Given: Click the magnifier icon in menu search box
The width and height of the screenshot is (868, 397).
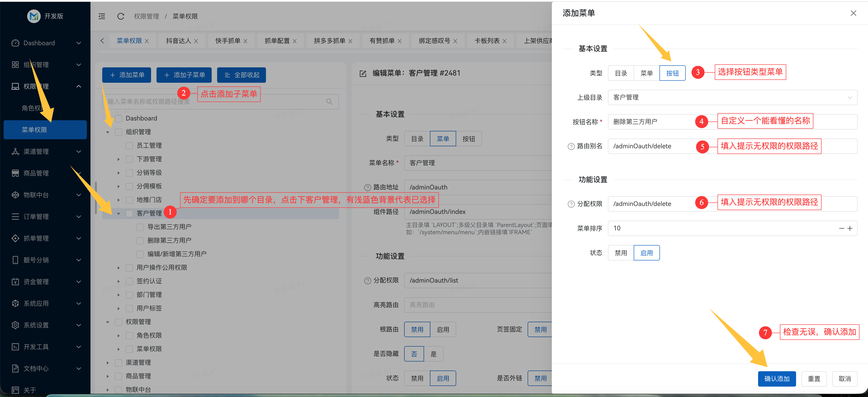Looking at the screenshot, I should click(329, 101).
